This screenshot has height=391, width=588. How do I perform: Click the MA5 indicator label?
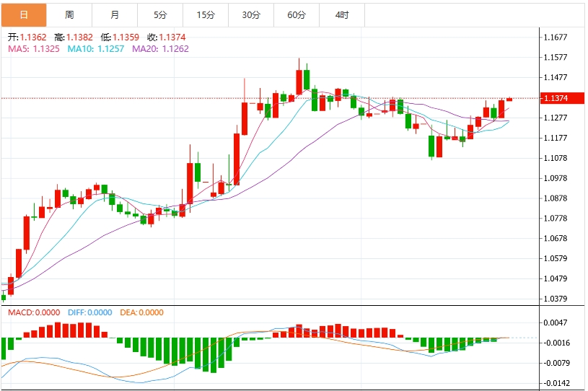point(34,49)
